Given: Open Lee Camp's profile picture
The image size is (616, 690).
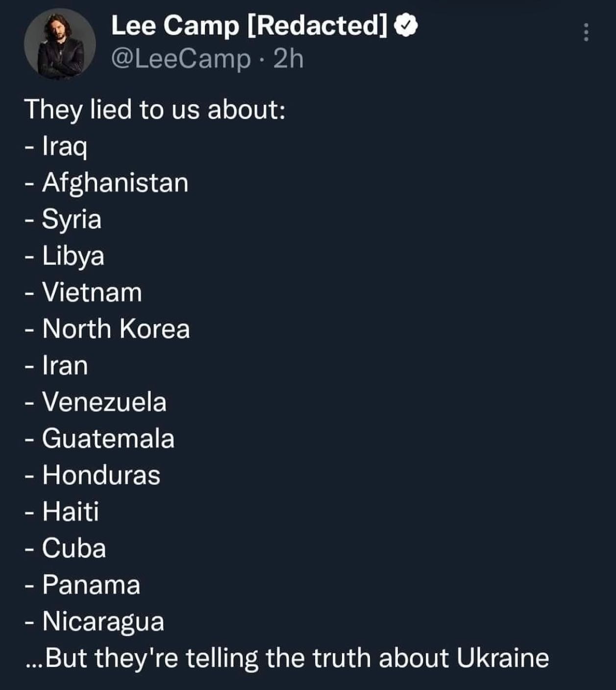Looking at the screenshot, I should point(60,44).
